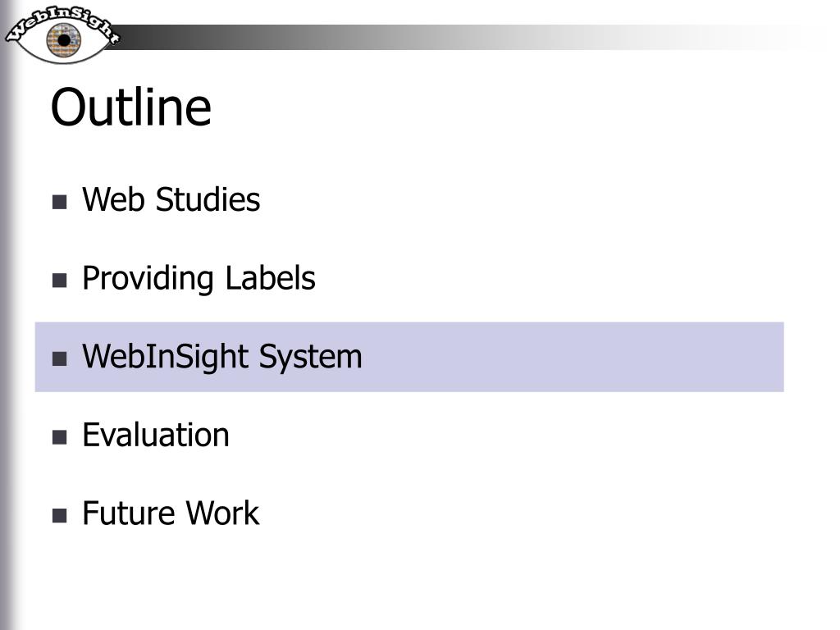The width and height of the screenshot is (840, 630).
Task: Click the word System in highlighted row
Action: coord(311,357)
